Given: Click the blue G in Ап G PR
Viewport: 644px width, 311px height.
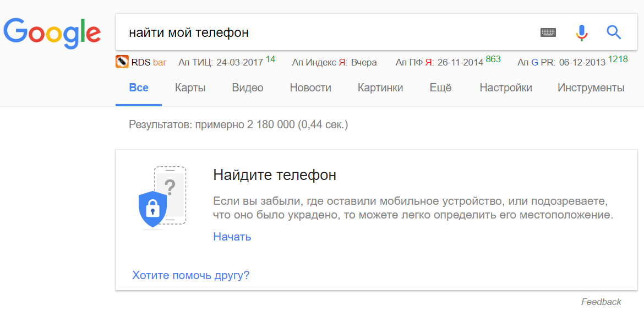Looking at the screenshot, I should pyautogui.click(x=534, y=62).
